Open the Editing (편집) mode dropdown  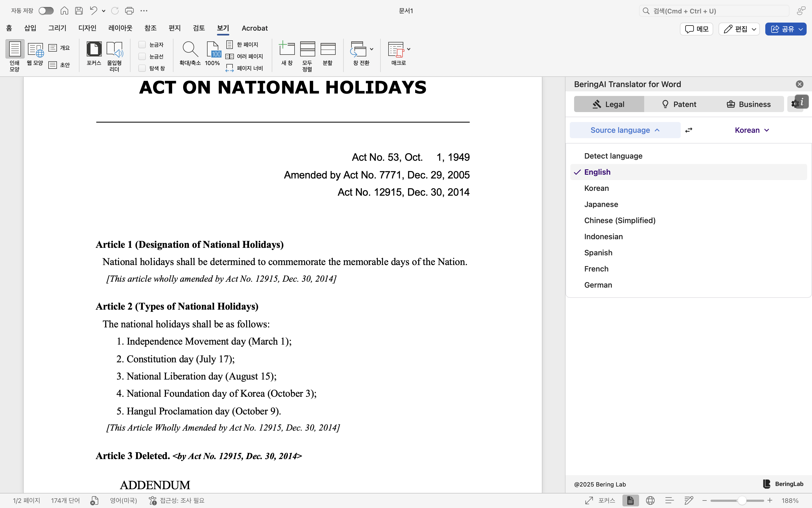point(740,29)
